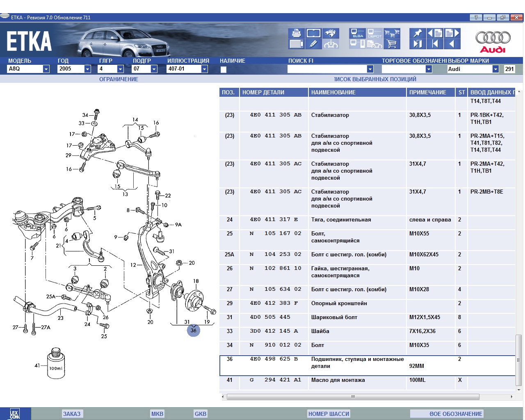This screenshot has width=525, height=420.
Task: Click the full-screen frame icon in the toolbar
Action: (313, 33)
